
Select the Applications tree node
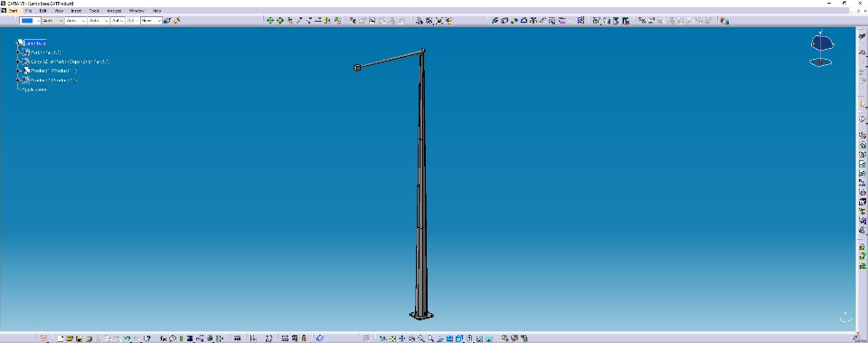tap(34, 90)
